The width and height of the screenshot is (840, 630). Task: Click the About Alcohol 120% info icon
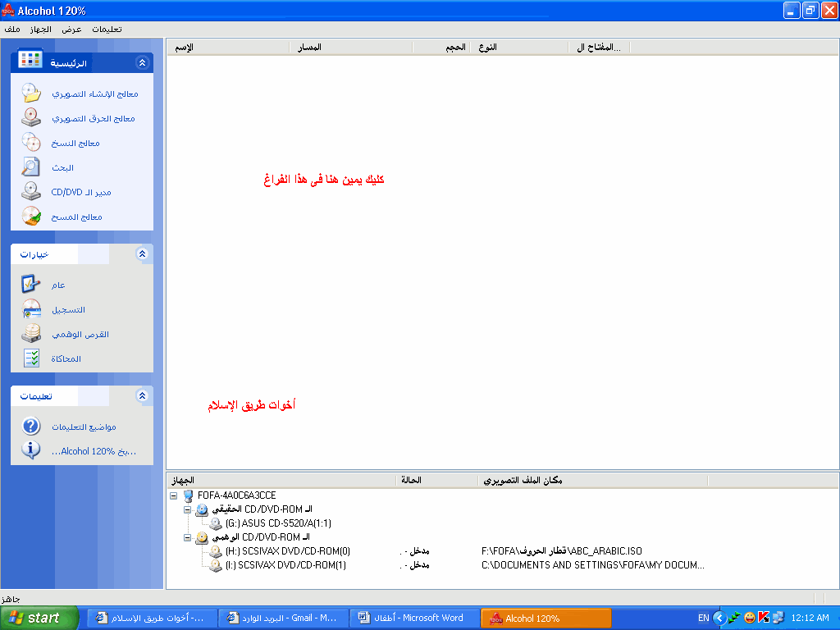[x=31, y=450]
